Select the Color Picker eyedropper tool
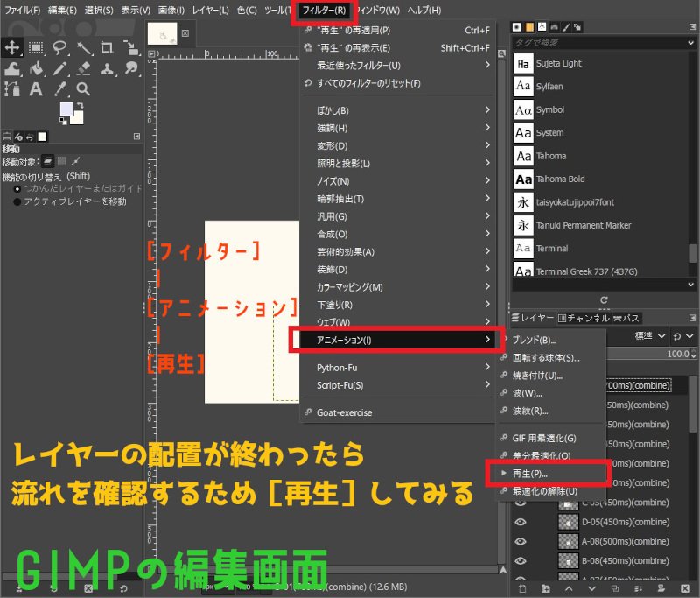Image resolution: width=700 pixels, height=598 pixels. 60,89
